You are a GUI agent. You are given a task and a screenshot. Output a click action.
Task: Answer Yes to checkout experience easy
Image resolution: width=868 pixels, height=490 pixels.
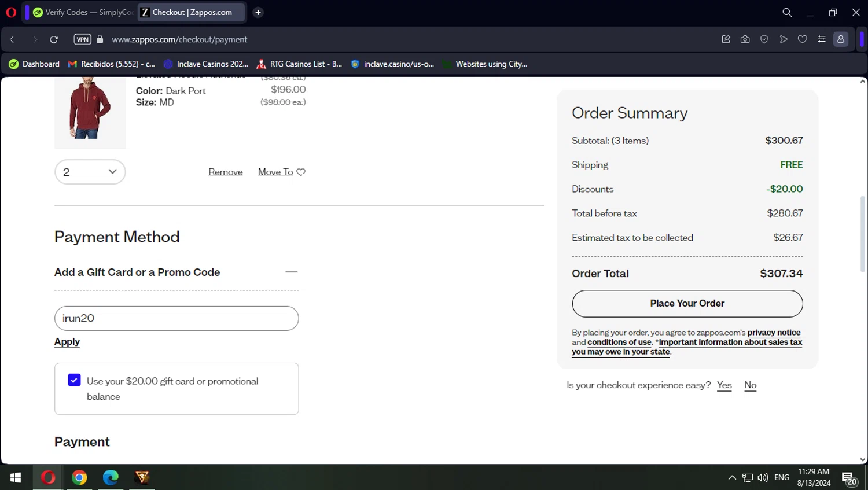tap(724, 385)
